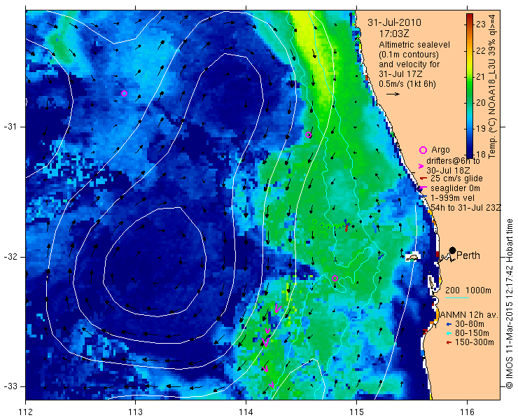The width and height of the screenshot is (518, 420).
Task: Click the color bar tick label 18
Action: pyautogui.click(x=481, y=154)
